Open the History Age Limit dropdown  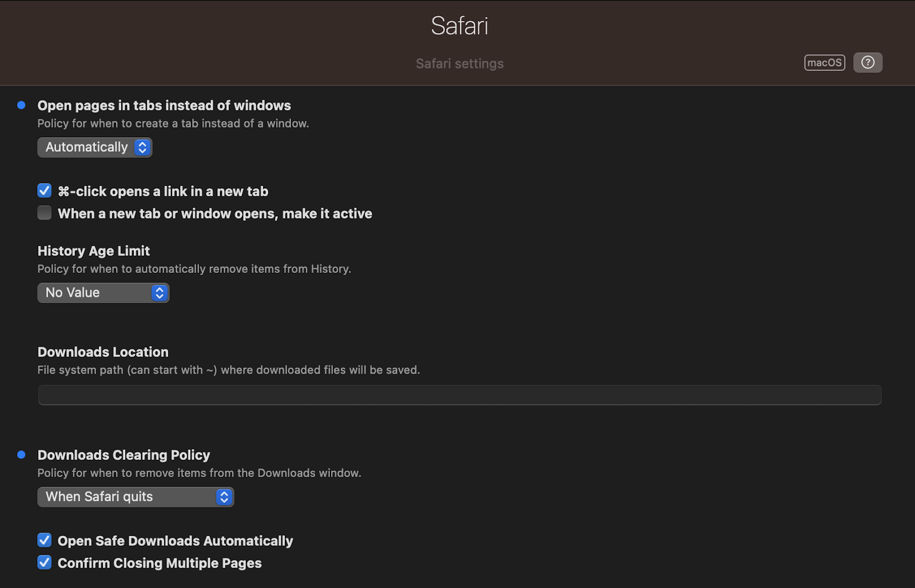tap(104, 293)
